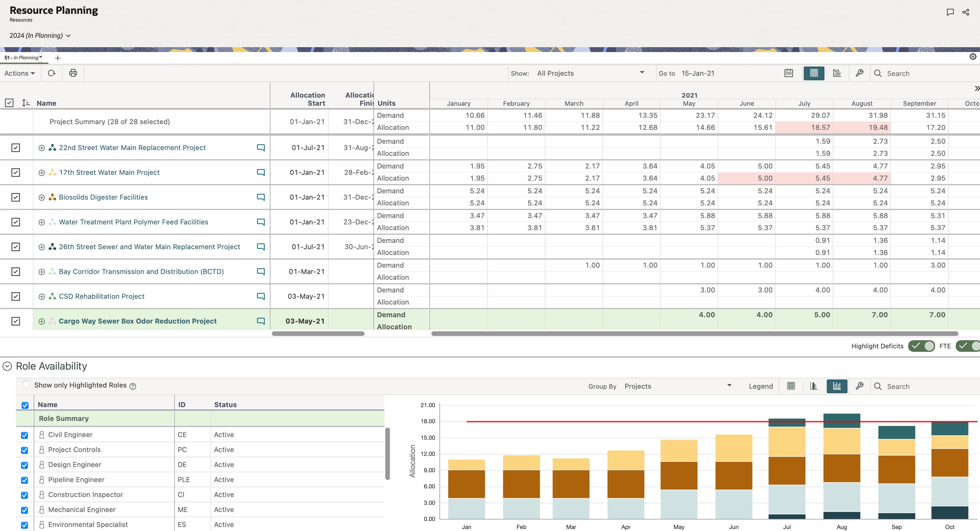Uncheck the Civil Engineer role checkbox
The image size is (980, 531).
tap(25, 435)
